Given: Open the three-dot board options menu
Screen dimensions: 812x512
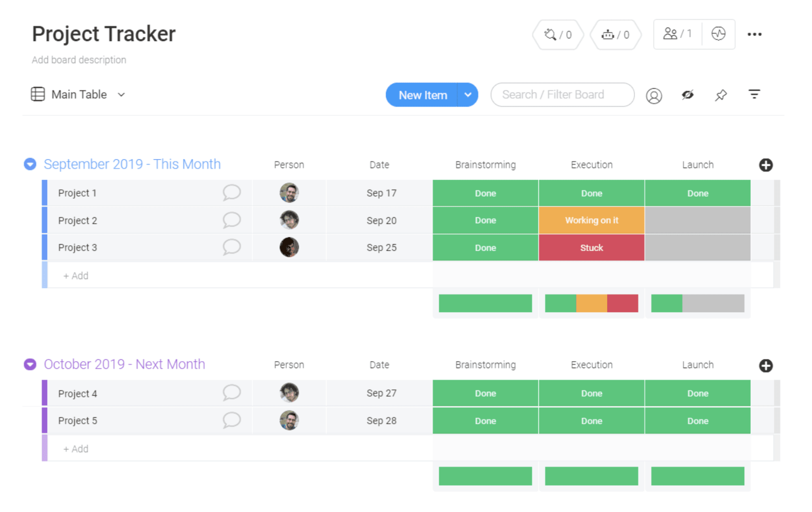Looking at the screenshot, I should [754, 35].
